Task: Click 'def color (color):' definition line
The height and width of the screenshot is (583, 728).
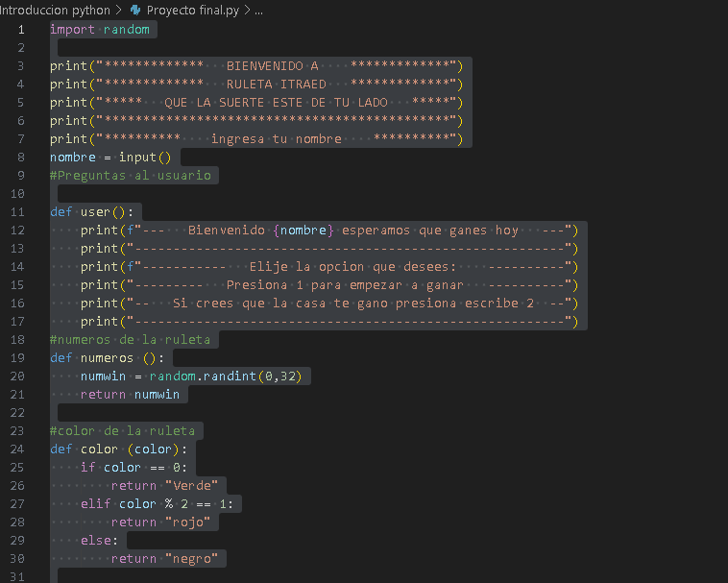Action: coord(118,449)
